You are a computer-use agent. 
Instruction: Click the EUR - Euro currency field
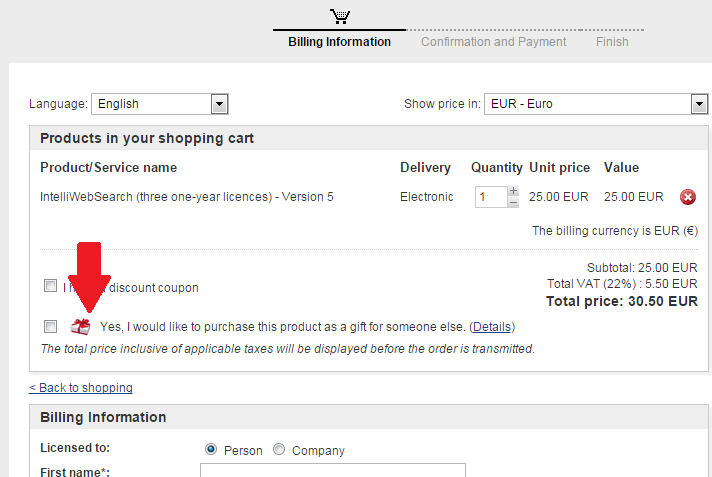[x=596, y=104]
